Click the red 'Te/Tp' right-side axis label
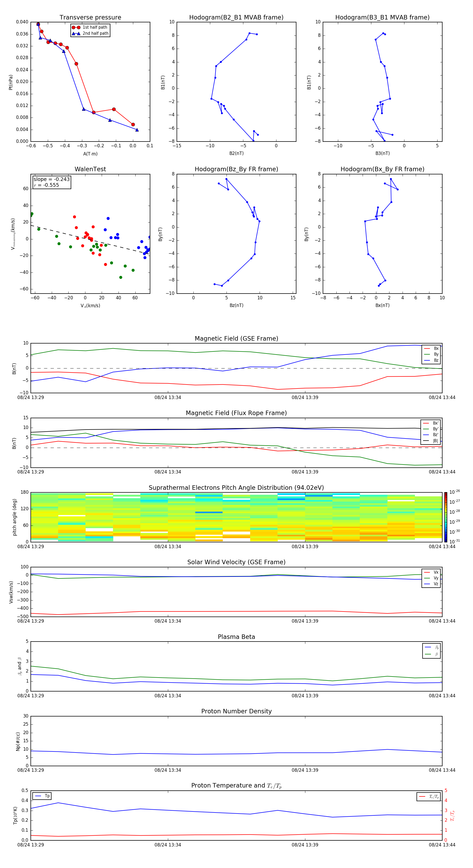The height and width of the screenshot is (868, 473). 452,815
